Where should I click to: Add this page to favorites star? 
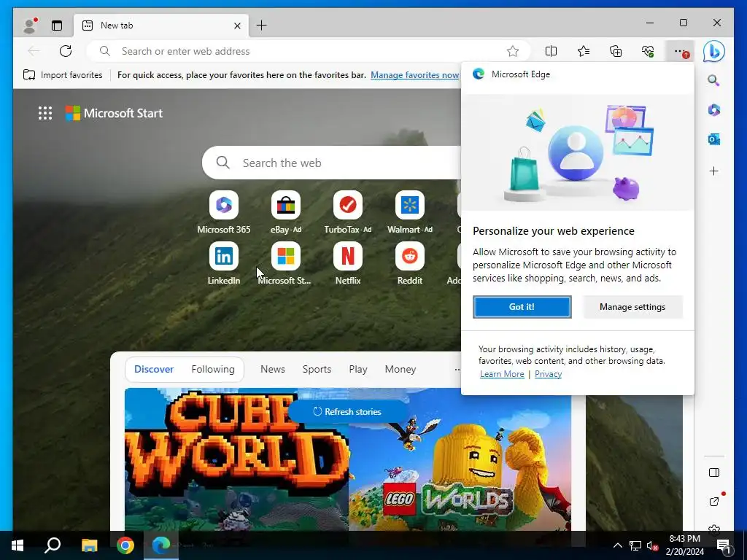[x=513, y=51]
